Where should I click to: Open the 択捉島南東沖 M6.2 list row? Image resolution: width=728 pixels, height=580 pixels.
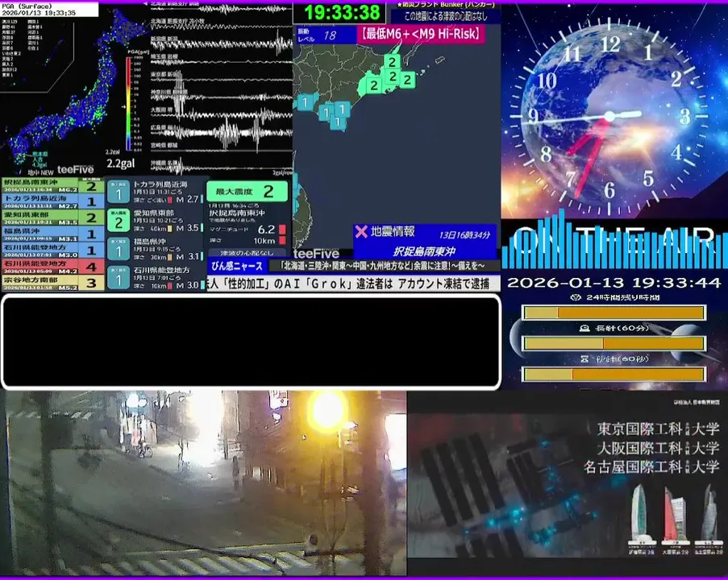[x=53, y=185]
